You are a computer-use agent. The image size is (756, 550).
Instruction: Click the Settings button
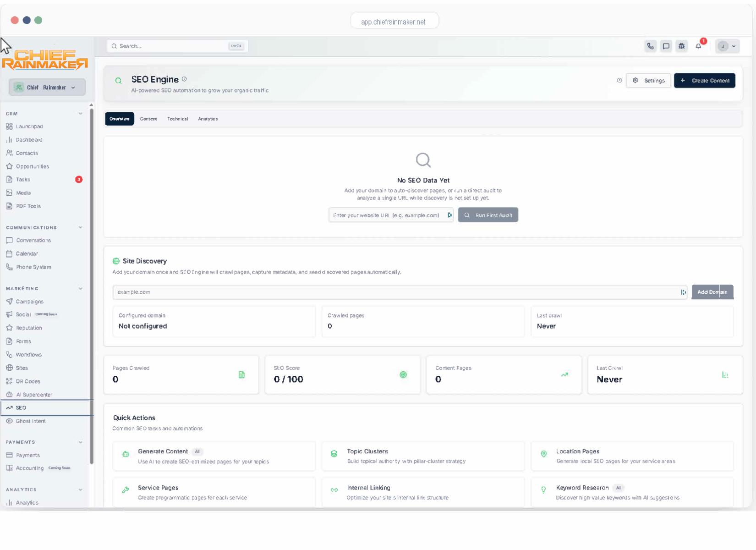[649, 81]
